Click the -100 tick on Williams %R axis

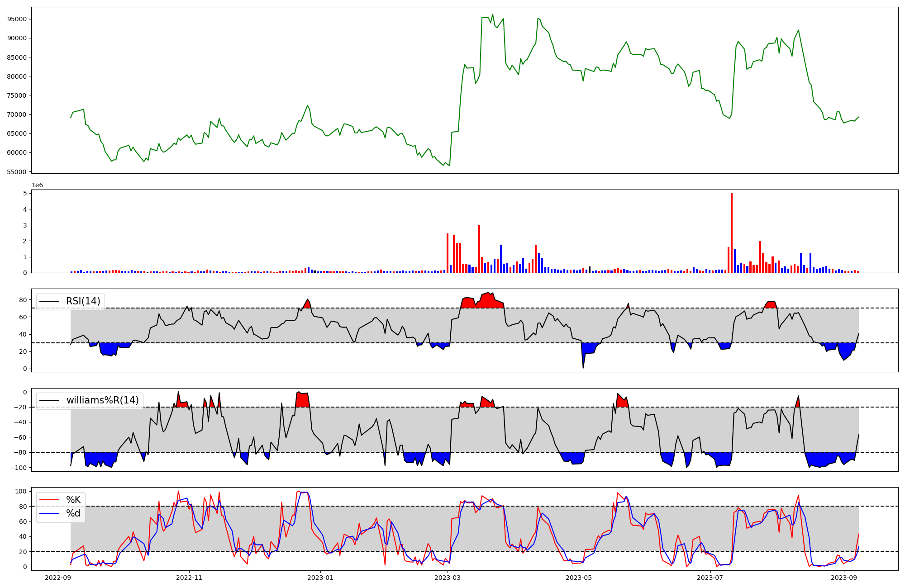pyautogui.click(x=19, y=468)
